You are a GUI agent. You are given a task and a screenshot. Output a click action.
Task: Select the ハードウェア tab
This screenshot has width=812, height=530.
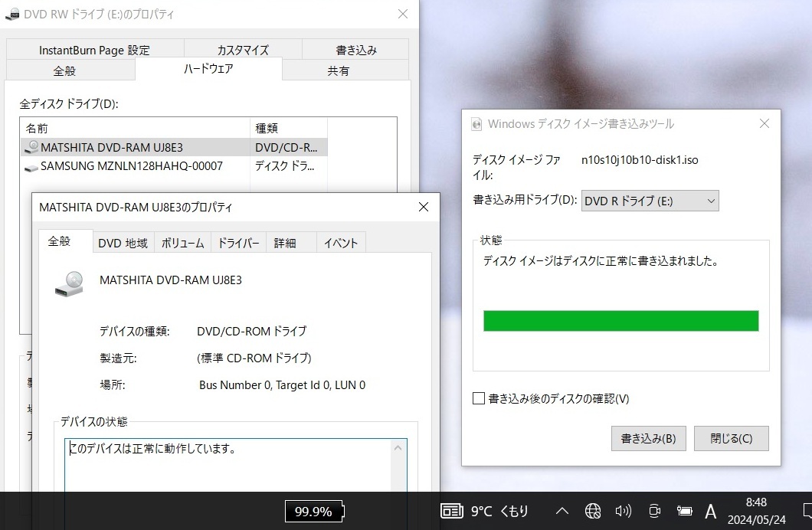click(208, 69)
